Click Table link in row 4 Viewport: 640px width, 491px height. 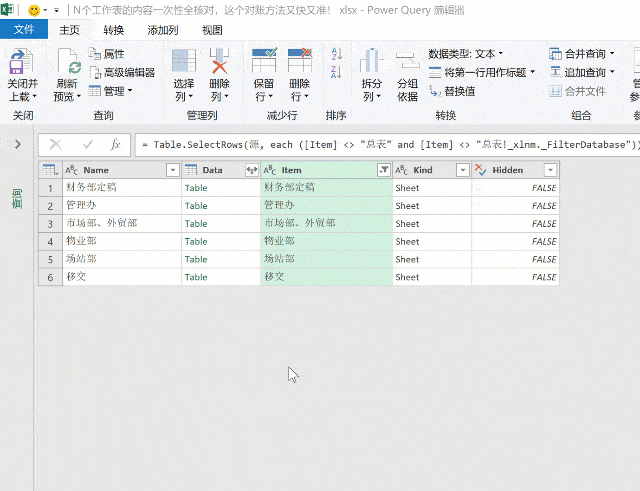click(x=196, y=242)
